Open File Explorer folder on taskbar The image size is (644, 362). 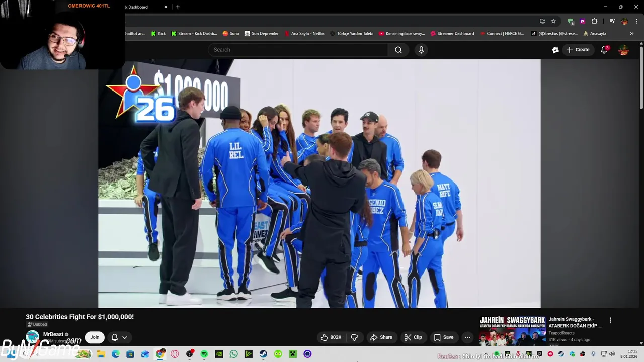pyautogui.click(x=101, y=354)
